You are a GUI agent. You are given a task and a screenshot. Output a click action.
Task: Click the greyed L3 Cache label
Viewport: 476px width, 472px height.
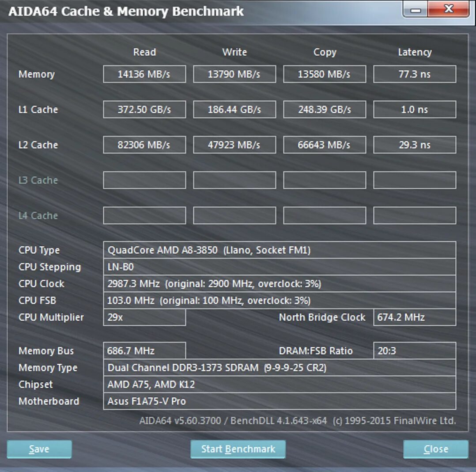click(x=38, y=180)
